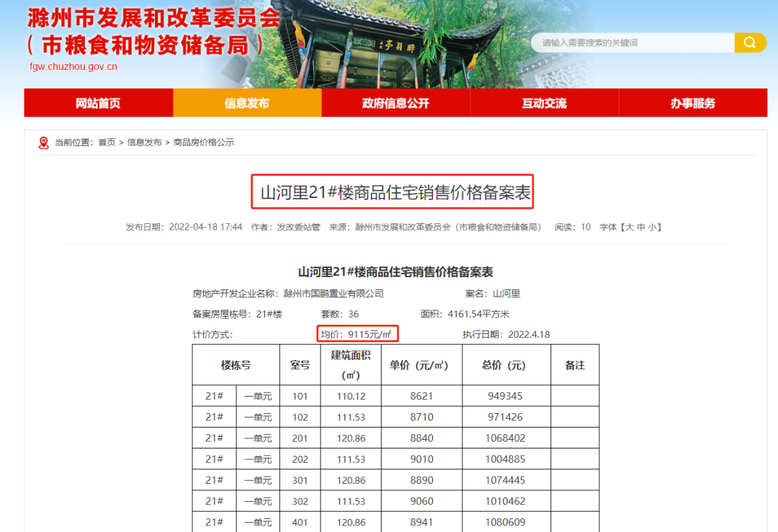Click total price cell 1004885
Image resolution: width=778 pixels, height=532 pixels.
(x=506, y=459)
